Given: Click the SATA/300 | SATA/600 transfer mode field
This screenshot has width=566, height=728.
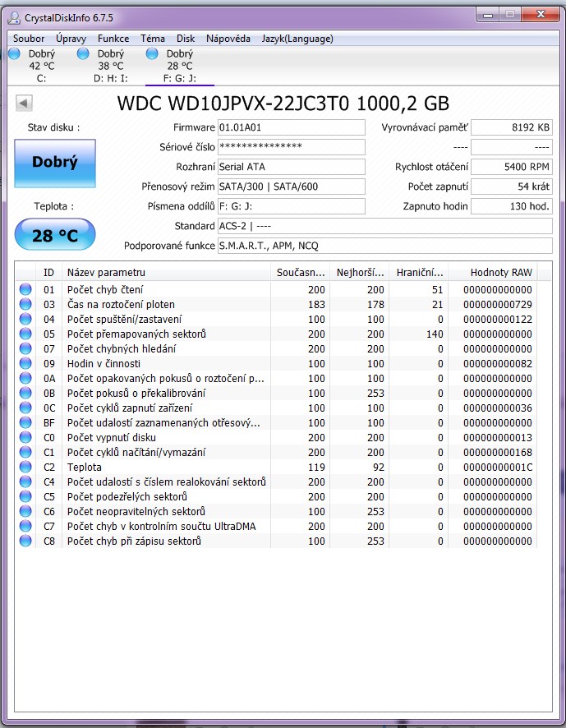Looking at the screenshot, I should pyautogui.click(x=292, y=187).
